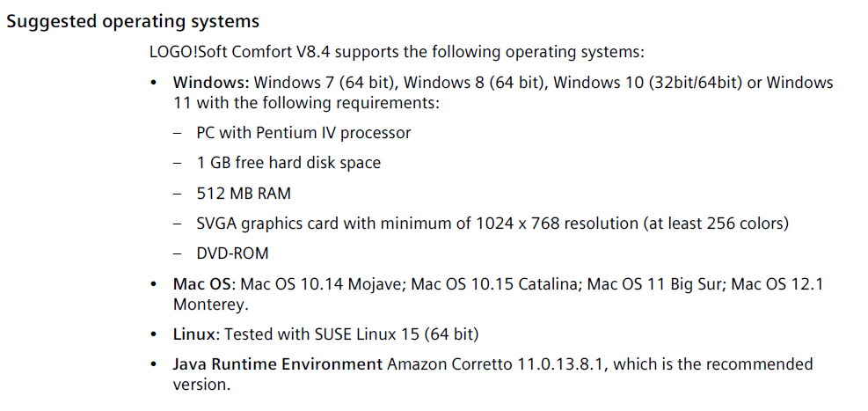Click the bold 'Mac OS:' label
This screenshot has height=411, width=868.
tap(203, 284)
